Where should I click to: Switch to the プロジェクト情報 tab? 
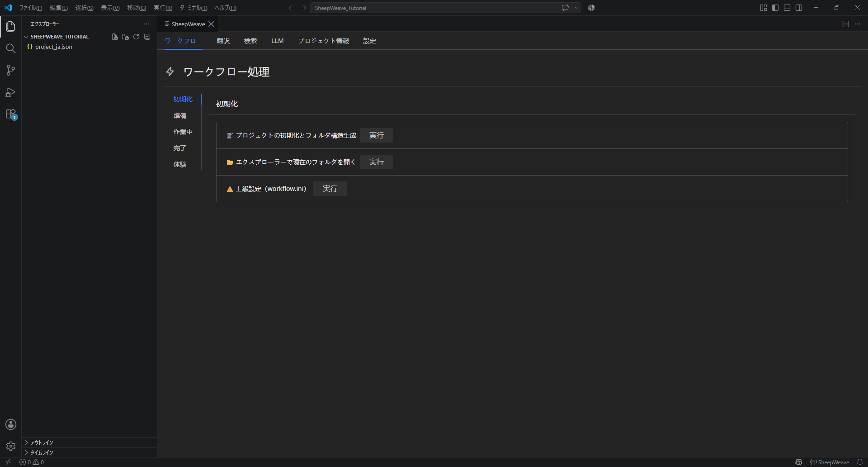click(x=324, y=41)
